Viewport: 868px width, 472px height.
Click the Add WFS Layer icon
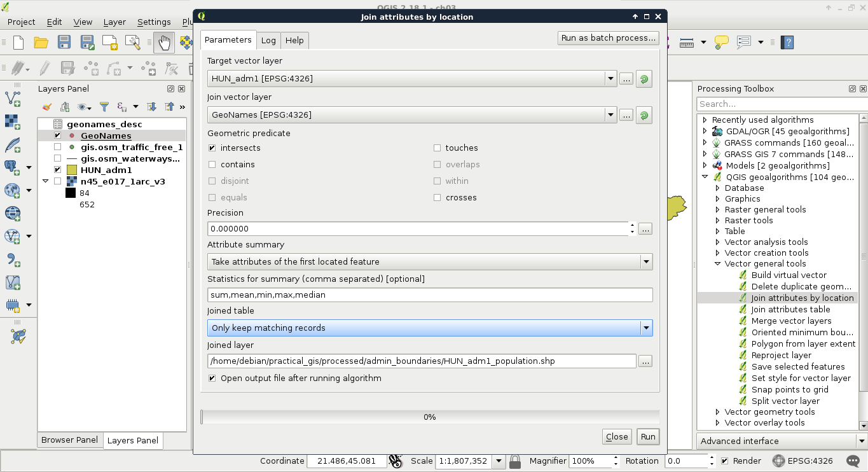pyautogui.click(x=13, y=236)
